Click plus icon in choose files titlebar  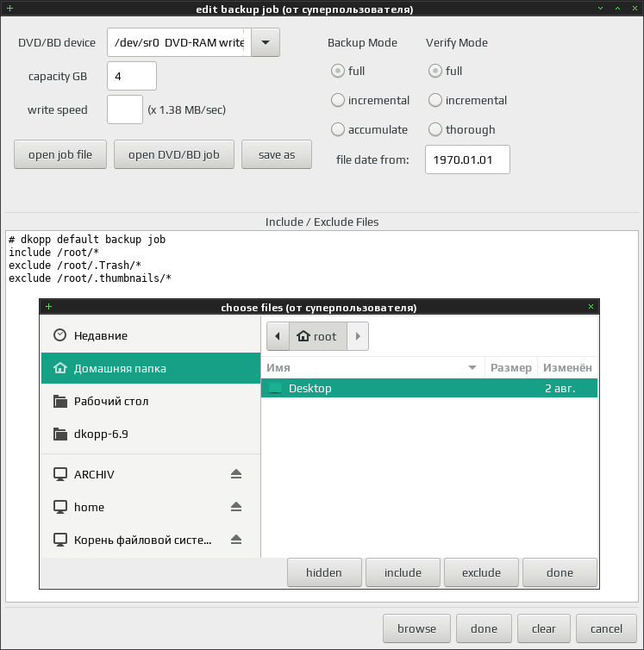click(48, 306)
